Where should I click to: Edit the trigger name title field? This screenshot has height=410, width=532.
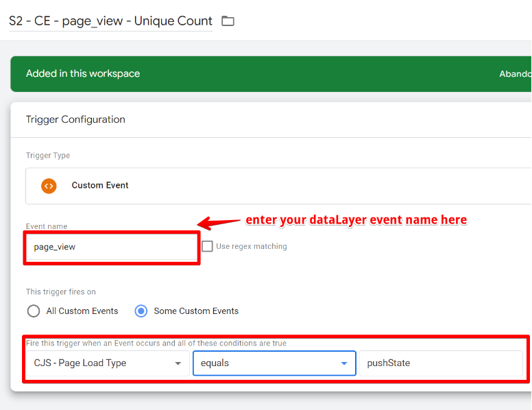[x=110, y=21]
